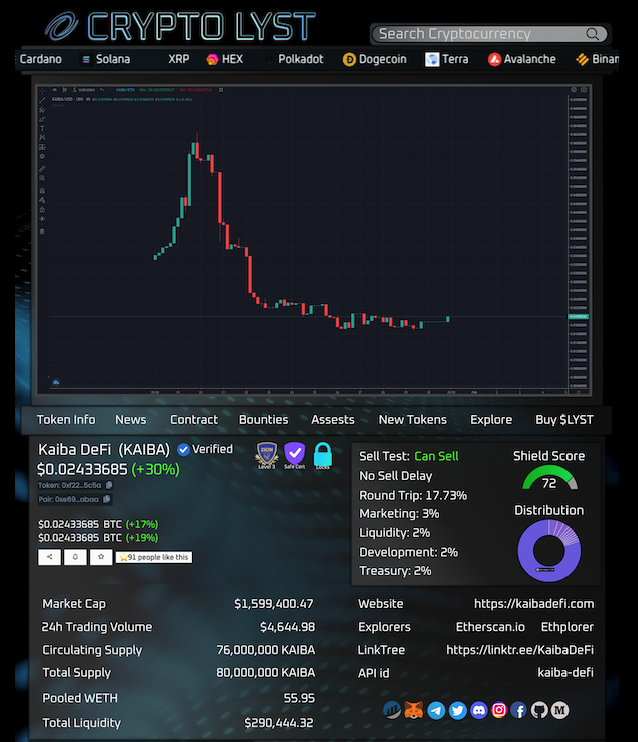Click the Distribution donut chart
638x742 pixels.
549,550
